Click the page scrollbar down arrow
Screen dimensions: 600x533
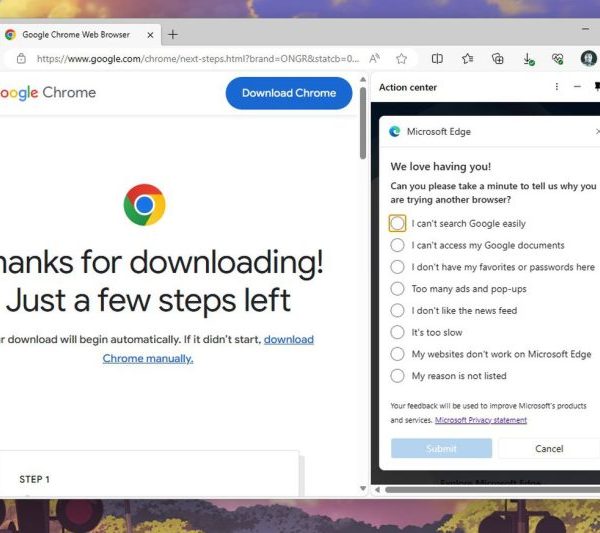(x=363, y=489)
